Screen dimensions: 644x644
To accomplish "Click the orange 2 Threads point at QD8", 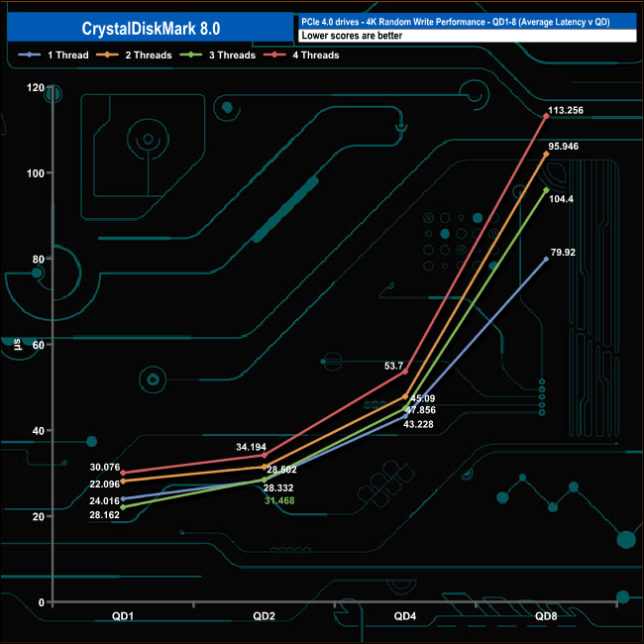I will (546, 154).
